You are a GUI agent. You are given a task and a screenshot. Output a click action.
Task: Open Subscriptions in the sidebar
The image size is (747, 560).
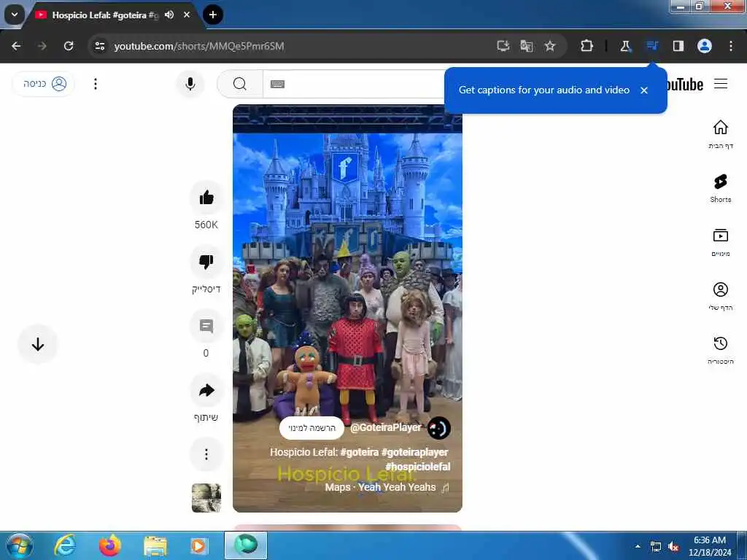pos(720,242)
